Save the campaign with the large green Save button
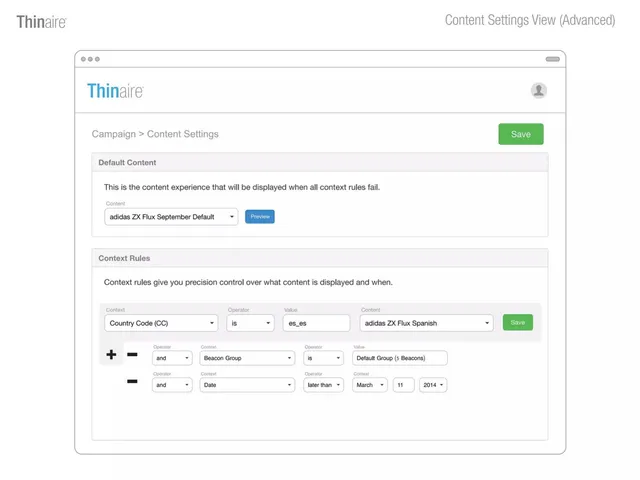Image resolution: width=640 pixels, height=480 pixels. pyautogui.click(x=521, y=134)
